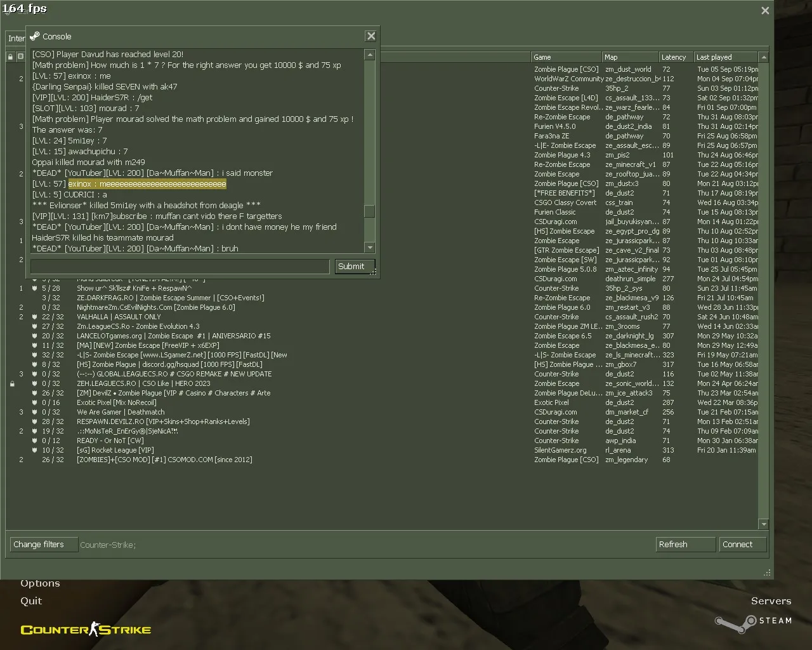Sort servers by password lock icon column
Image resolution: width=812 pixels, height=650 pixels.
point(10,56)
